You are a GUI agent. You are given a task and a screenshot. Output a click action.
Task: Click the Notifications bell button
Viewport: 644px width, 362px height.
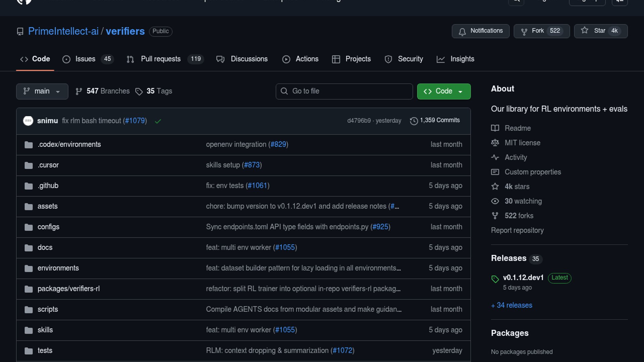(480, 31)
